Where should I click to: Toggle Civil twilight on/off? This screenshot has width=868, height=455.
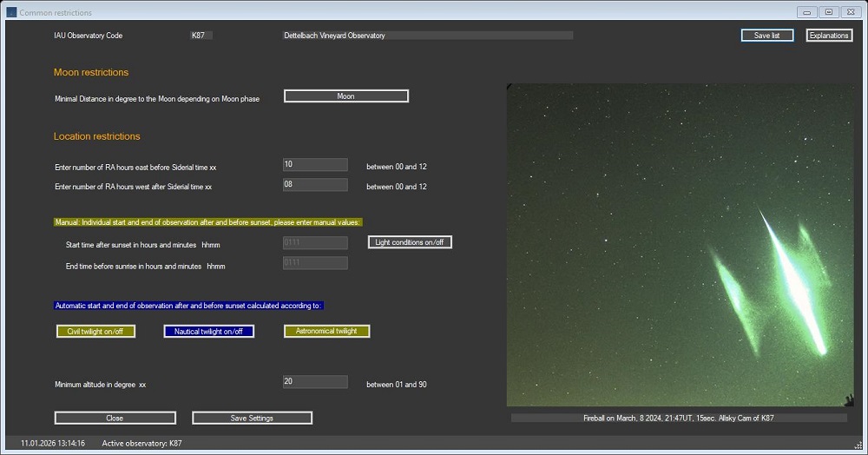pyautogui.click(x=95, y=331)
